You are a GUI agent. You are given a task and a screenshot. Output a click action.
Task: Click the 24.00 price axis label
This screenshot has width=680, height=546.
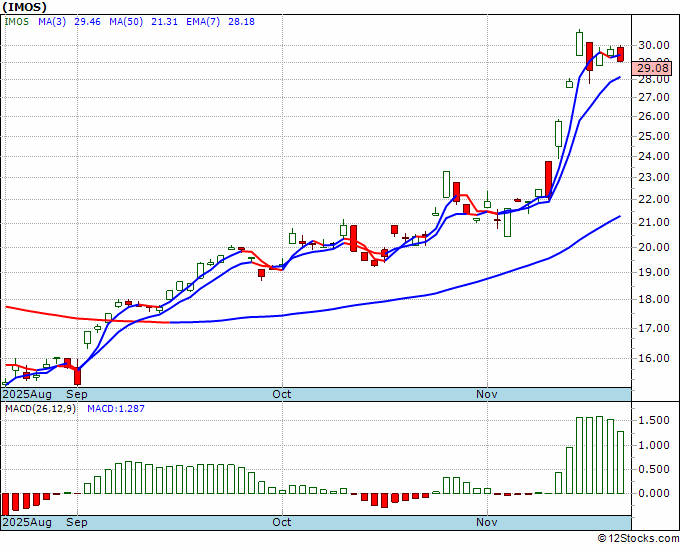653,156
